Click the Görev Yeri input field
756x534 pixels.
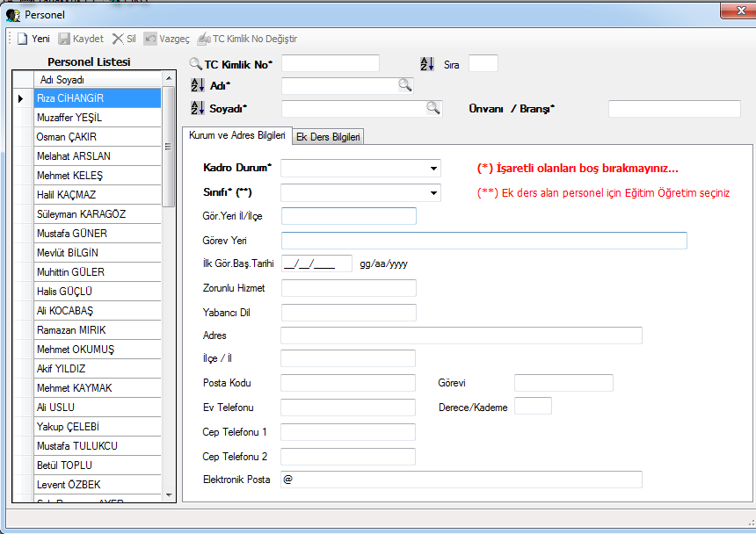[484, 241]
